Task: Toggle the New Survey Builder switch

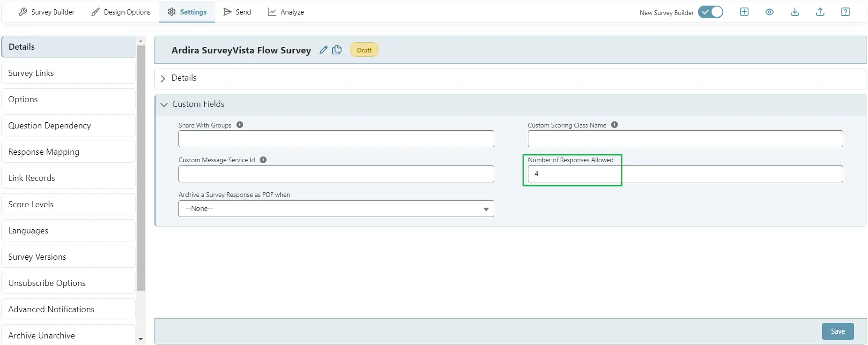Action: [x=710, y=12]
